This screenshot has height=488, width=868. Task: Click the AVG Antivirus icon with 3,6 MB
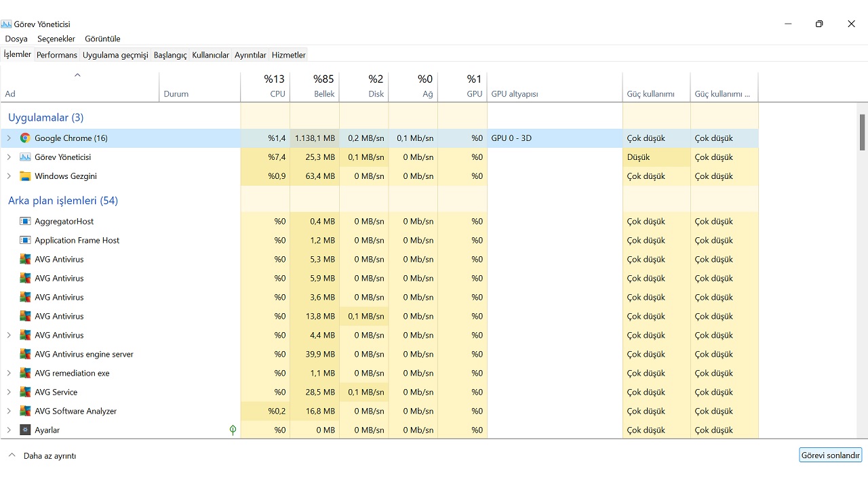tap(25, 298)
